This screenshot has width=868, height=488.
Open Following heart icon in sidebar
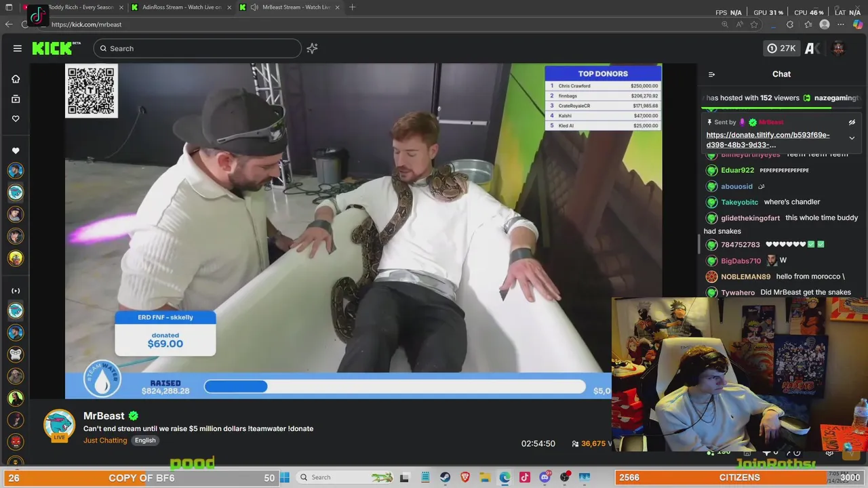pos(16,119)
